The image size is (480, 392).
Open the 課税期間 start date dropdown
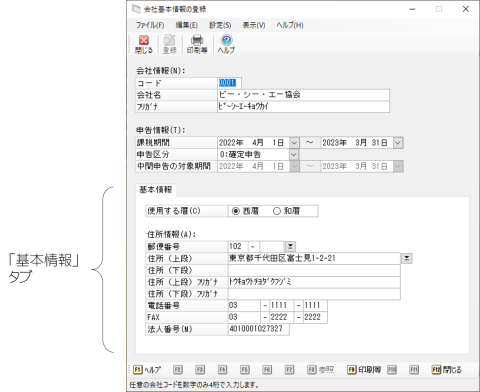[x=294, y=143]
